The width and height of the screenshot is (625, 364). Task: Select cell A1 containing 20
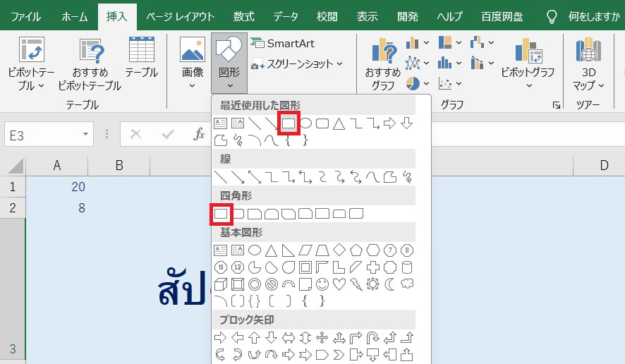point(58,187)
